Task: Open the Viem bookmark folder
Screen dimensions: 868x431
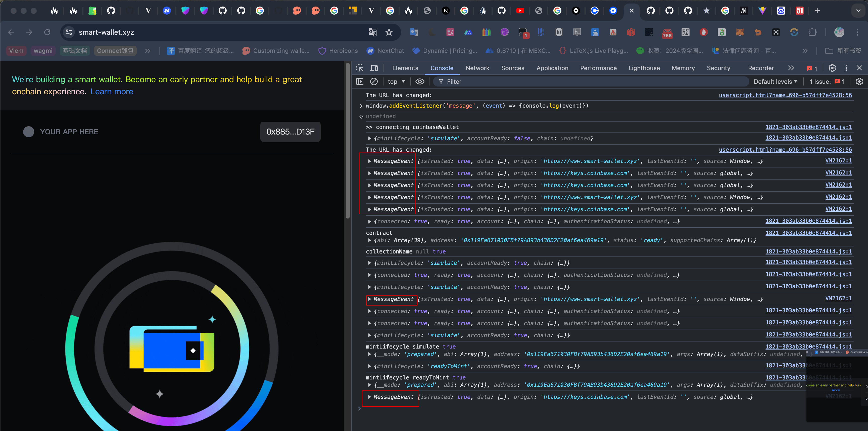Action: pyautogui.click(x=16, y=51)
